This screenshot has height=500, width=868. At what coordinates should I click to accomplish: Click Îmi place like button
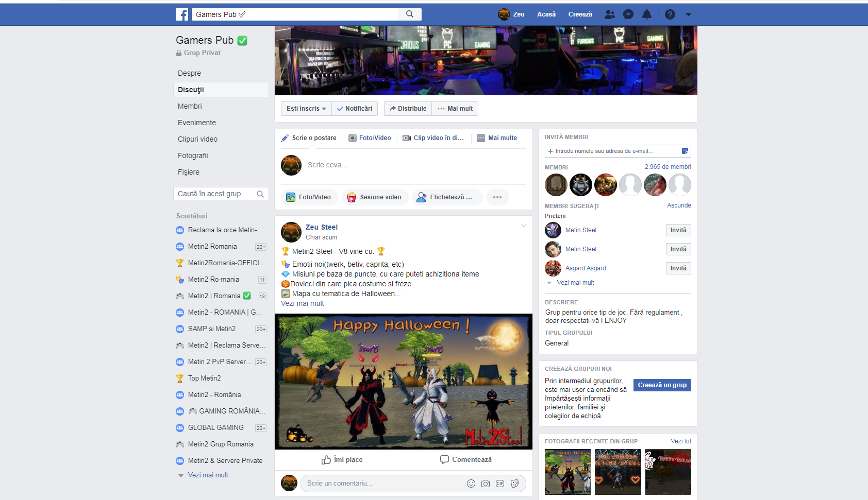pyautogui.click(x=342, y=460)
